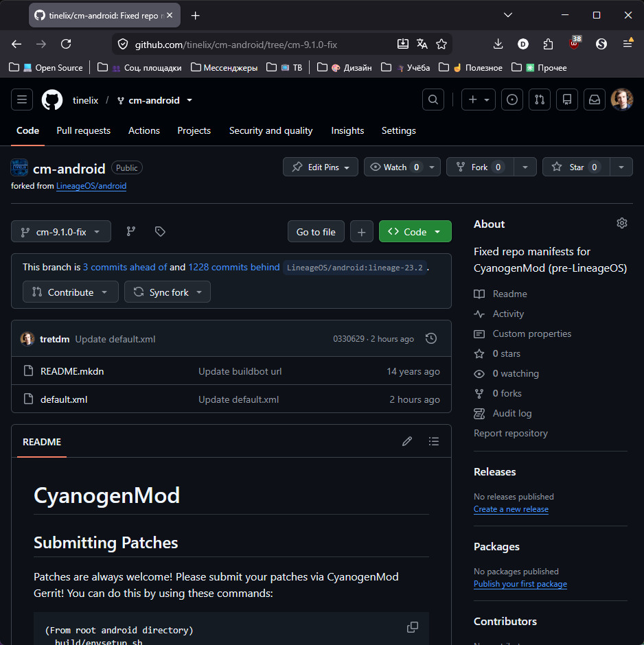Copy code block with the copy icon
The image size is (644, 645).
(413, 627)
